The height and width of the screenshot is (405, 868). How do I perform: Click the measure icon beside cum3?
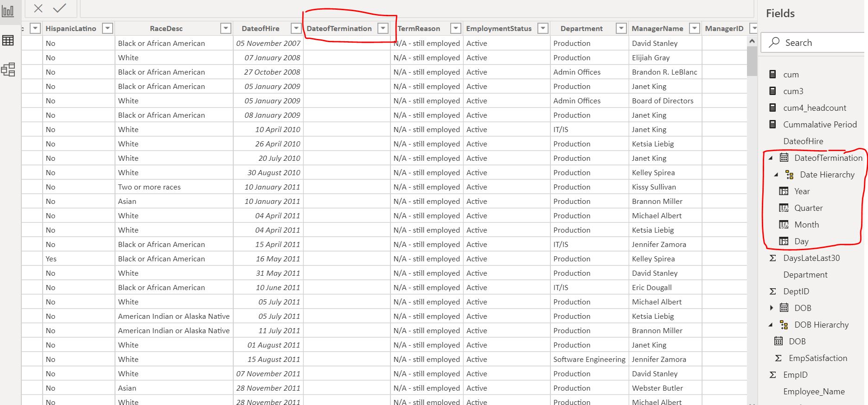pos(772,91)
